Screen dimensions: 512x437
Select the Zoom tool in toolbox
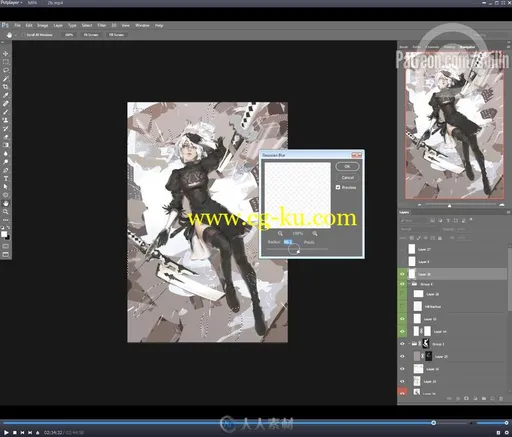pyautogui.click(x=6, y=212)
